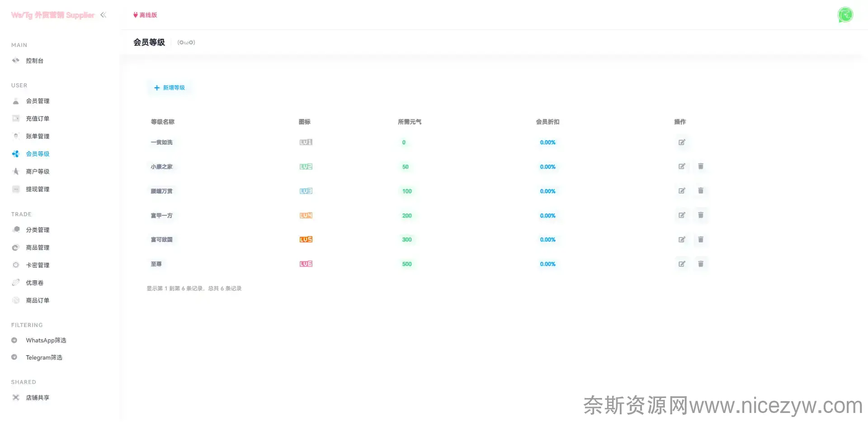The height and width of the screenshot is (422, 868).
Task: Click the 商品管理 sidebar icon
Action: coord(16,247)
